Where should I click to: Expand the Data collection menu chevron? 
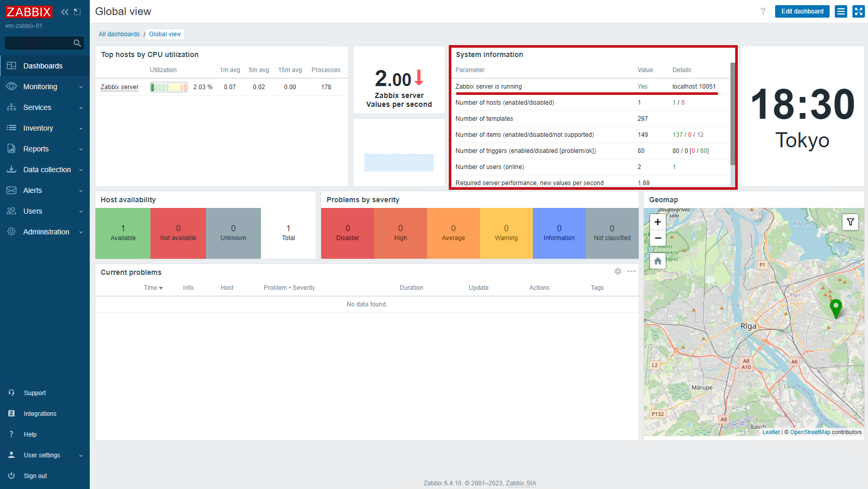81,170
